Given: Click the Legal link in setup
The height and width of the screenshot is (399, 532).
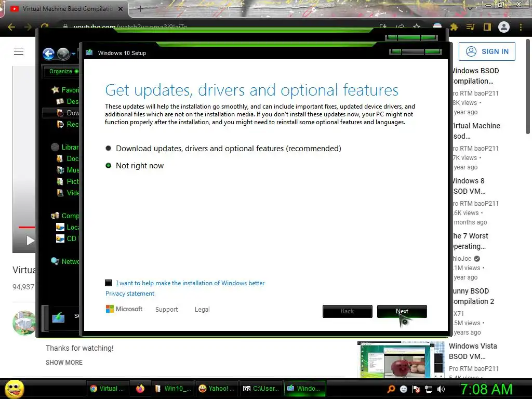Looking at the screenshot, I should (x=202, y=310).
